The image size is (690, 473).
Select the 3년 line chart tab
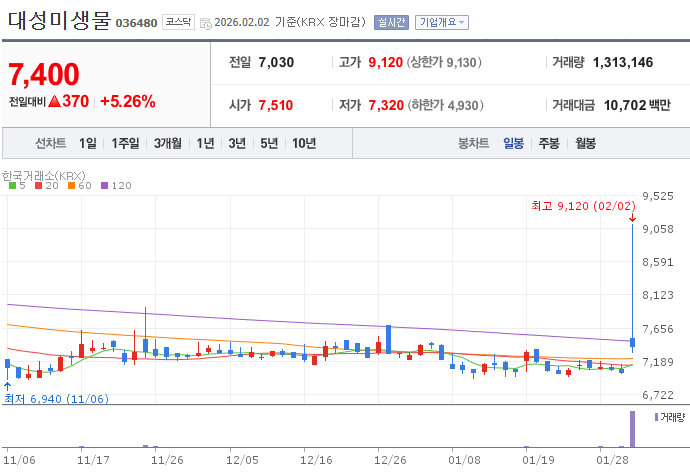click(237, 143)
